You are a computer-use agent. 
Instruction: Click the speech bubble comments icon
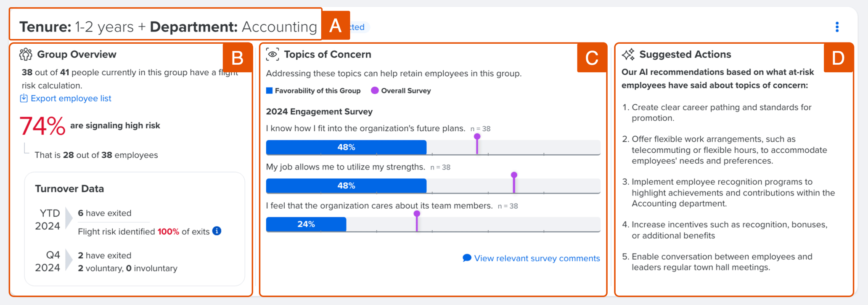[467, 258]
